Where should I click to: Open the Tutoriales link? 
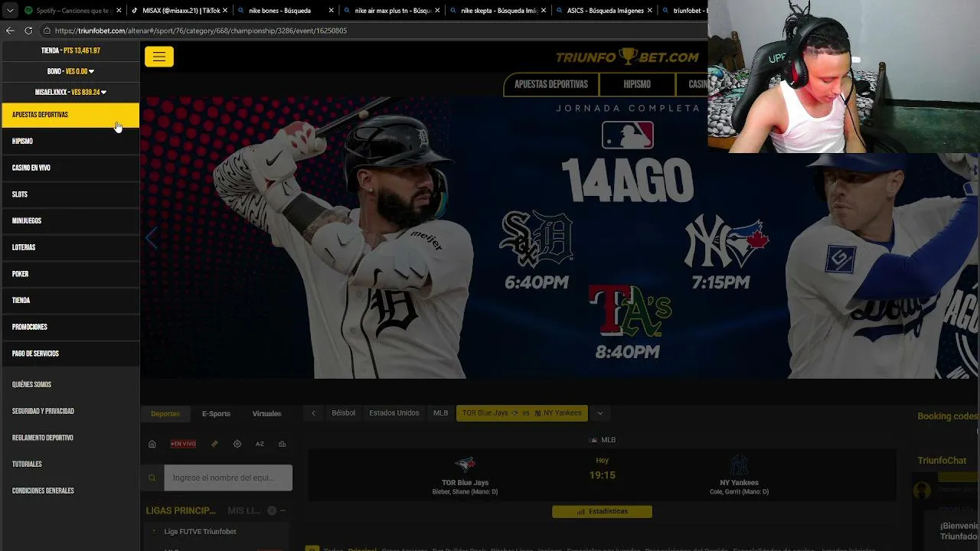[27, 465]
